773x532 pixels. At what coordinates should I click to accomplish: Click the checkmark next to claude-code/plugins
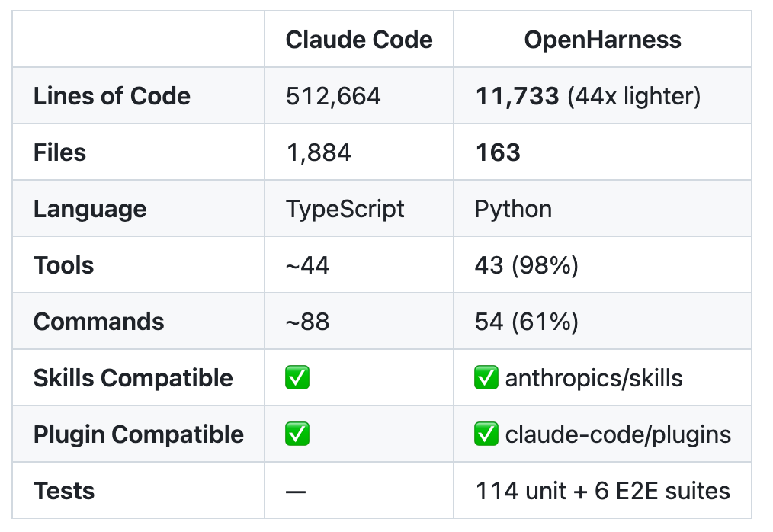tap(486, 435)
